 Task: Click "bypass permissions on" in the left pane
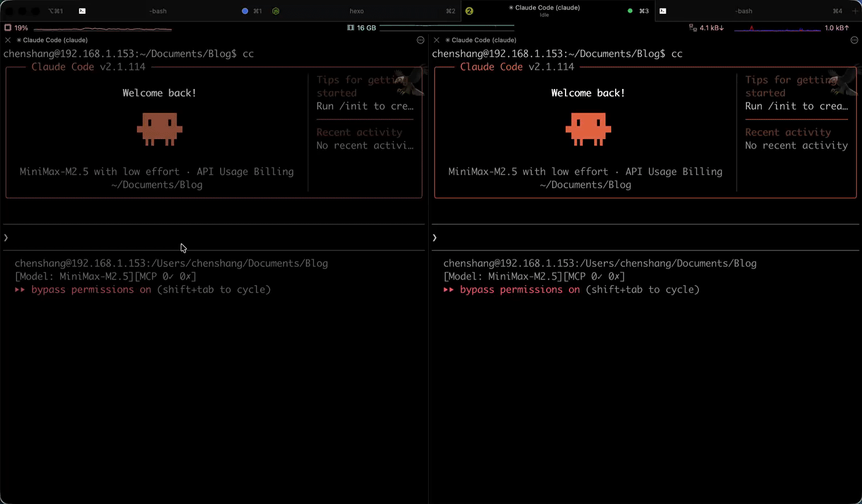point(91,290)
